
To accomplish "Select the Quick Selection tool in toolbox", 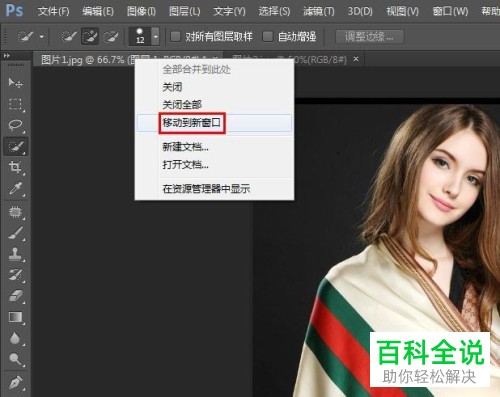I will click(x=15, y=146).
